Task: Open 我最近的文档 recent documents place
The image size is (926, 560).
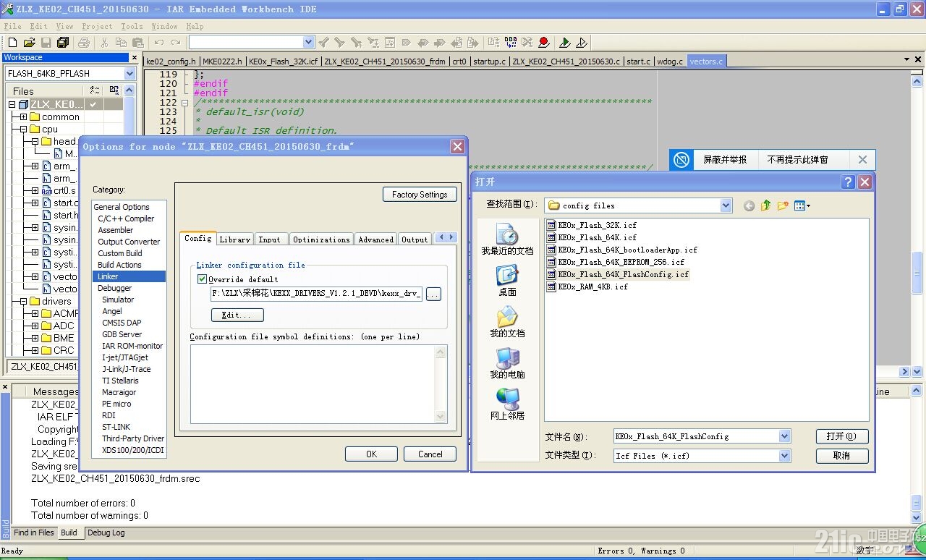Action: [507, 239]
